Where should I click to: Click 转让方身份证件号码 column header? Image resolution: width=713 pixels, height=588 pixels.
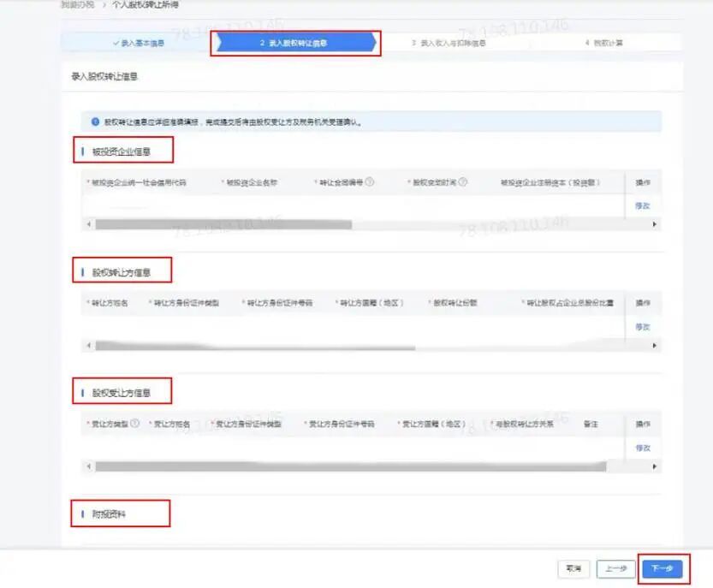tap(278, 303)
